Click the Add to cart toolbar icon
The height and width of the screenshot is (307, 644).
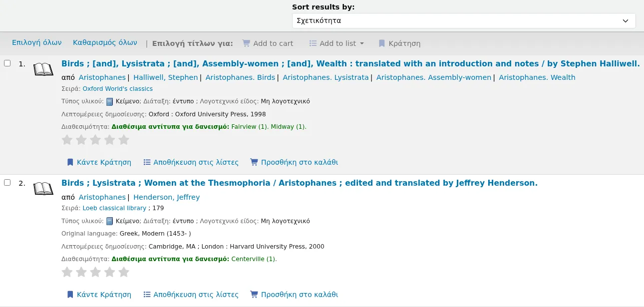tap(246, 43)
